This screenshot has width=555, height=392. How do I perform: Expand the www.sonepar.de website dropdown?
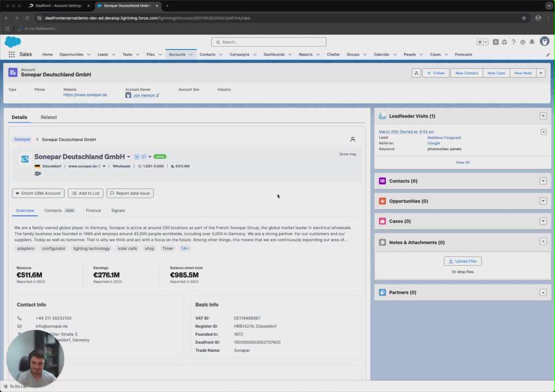point(104,166)
